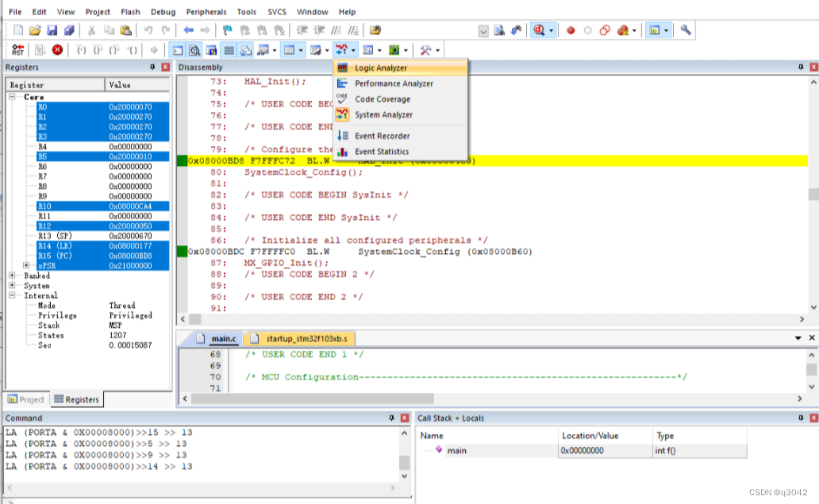Open the Debug menu

[163, 11]
